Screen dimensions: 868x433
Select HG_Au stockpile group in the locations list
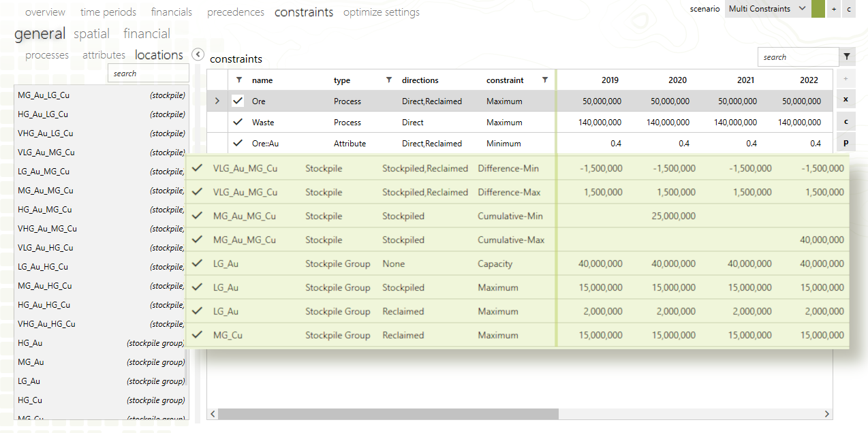pyautogui.click(x=99, y=342)
